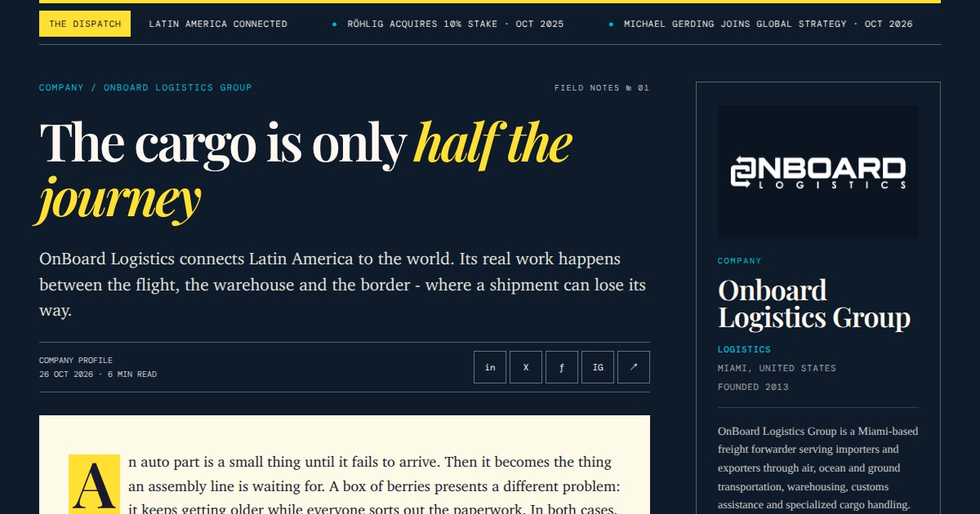
Task: Click the sidebar Company label
Action: coord(739,261)
